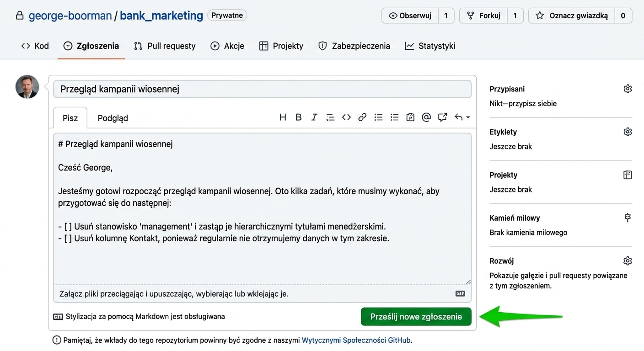The image size is (644, 351).
Task: Click the Forkuj button
Action: (x=483, y=16)
